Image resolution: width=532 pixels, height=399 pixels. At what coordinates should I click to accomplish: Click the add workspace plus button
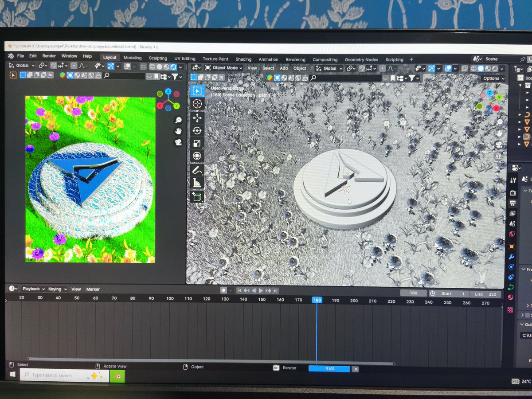(411, 59)
